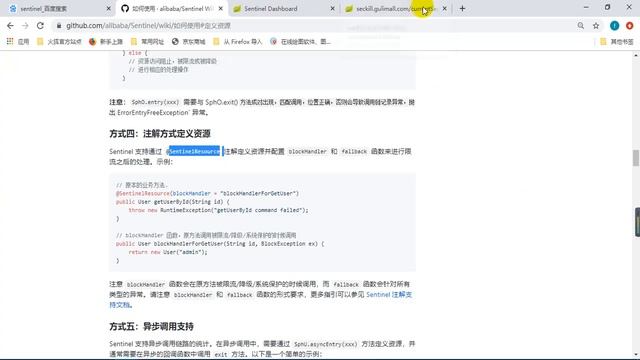Open the 火狐官方站点 bookmark folder
640x360 pixels.
[59, 42]
